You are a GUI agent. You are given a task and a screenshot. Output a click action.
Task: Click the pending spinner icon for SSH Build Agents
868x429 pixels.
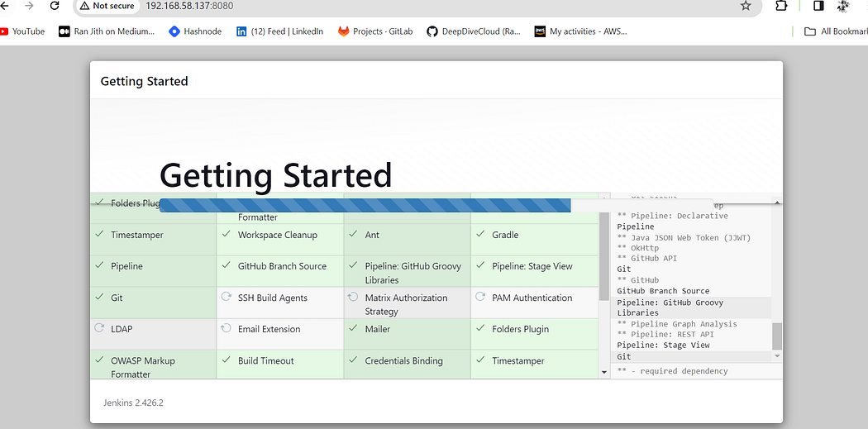pyautogui.click(x=226, y=297)
